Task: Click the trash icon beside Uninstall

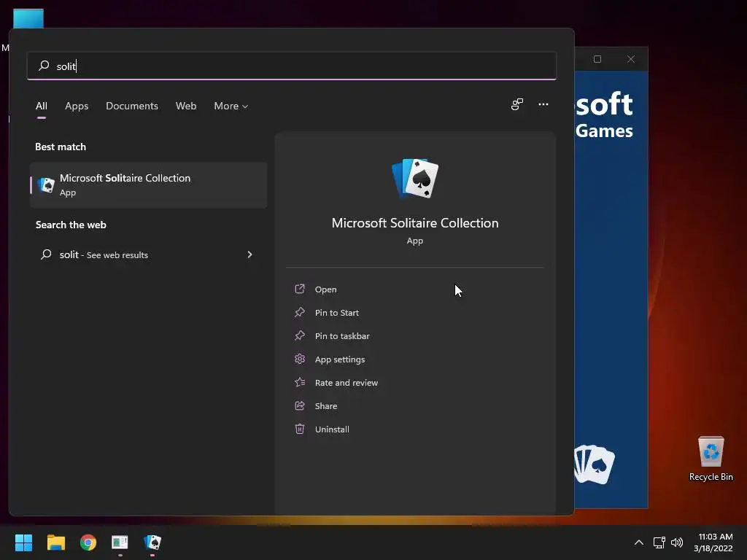Action: pyautogui.click(x=300, y=429)
